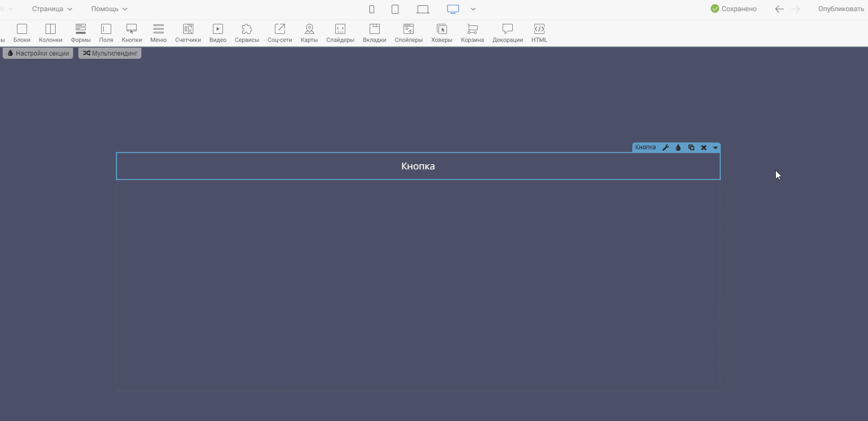
Task: Open the Страница menu
Action: (52, 9)
